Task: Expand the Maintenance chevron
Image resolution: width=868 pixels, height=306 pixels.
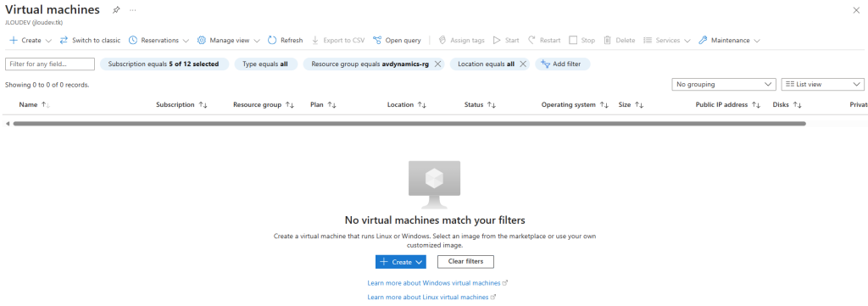Action: [x=757, y=41]
